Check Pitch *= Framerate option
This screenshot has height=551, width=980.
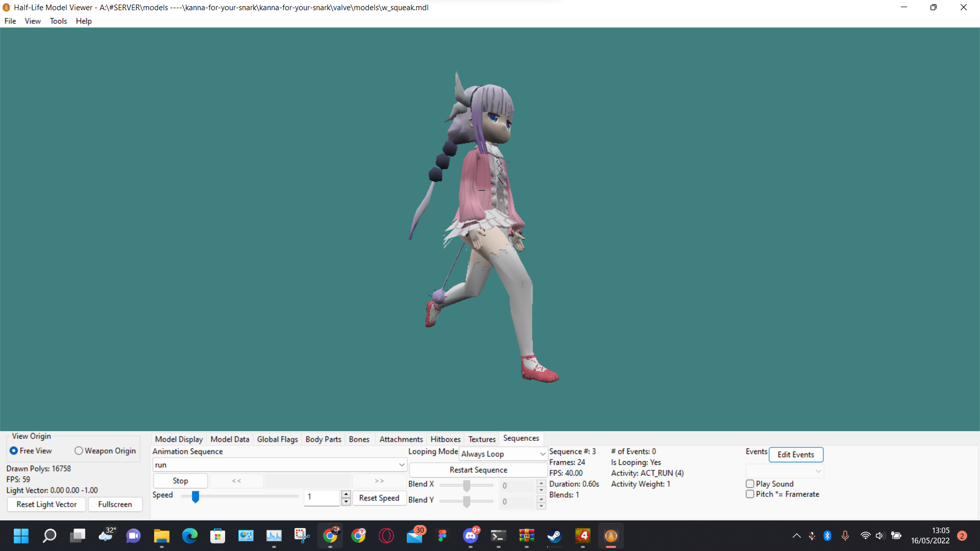coord(750,494)
